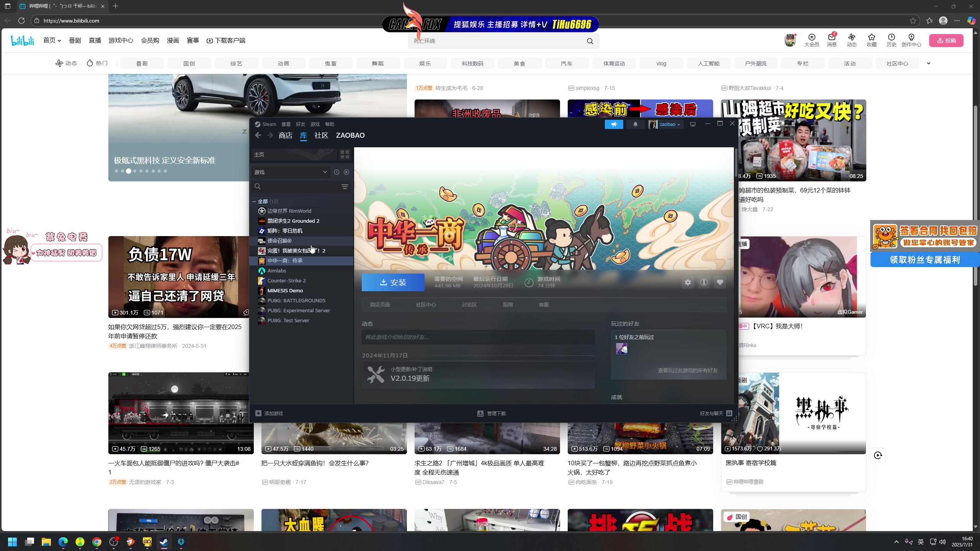Viewport: 980px width, 551px height.
Task: Open browser Copilot sidebar icon
Action: (972, 21)
